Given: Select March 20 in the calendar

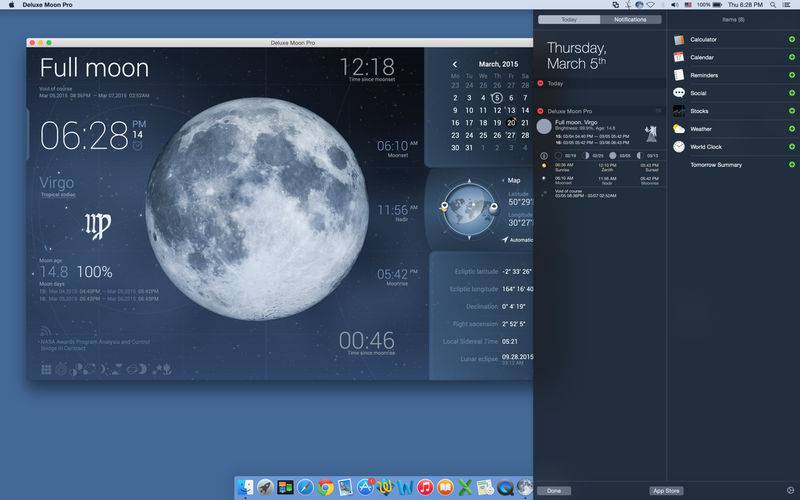Looking at the screenshot, I should pyautogui.click(x=511, y=123).
